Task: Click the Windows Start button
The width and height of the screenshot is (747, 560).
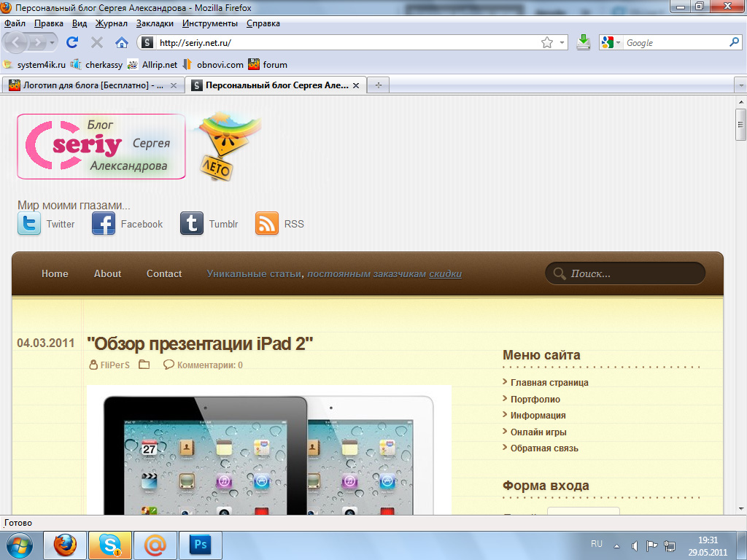Action: click(x=20, y=545)
